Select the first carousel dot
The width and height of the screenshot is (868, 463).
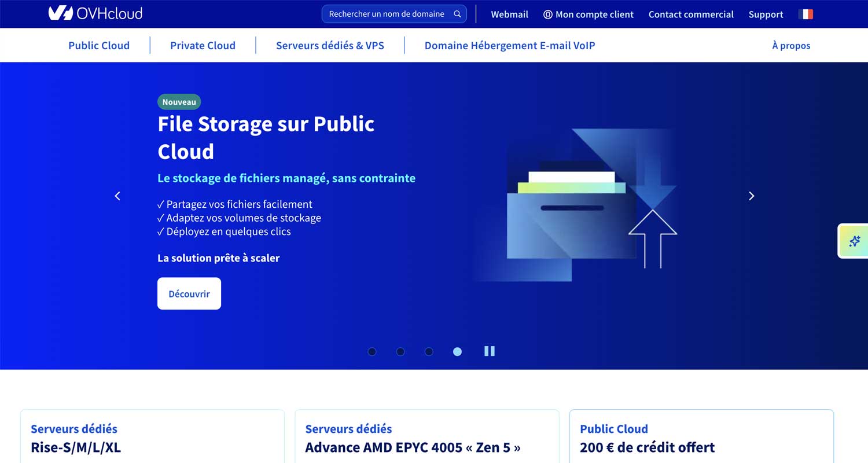click(372, 351)
